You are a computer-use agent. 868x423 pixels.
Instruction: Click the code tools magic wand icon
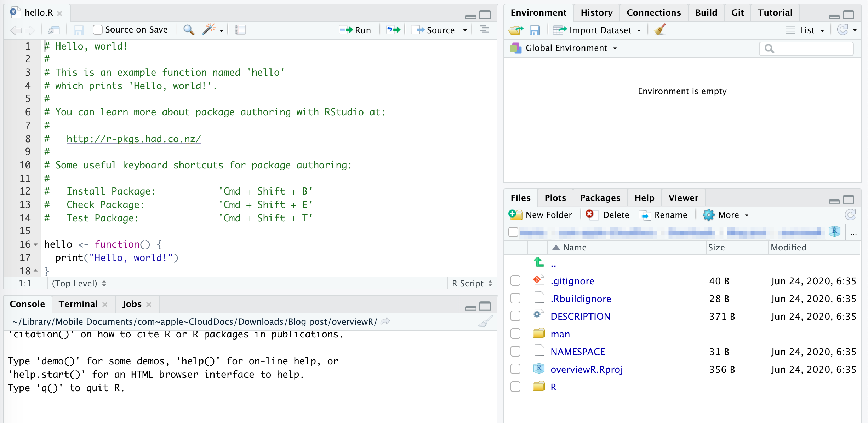(x=209, y=30)
